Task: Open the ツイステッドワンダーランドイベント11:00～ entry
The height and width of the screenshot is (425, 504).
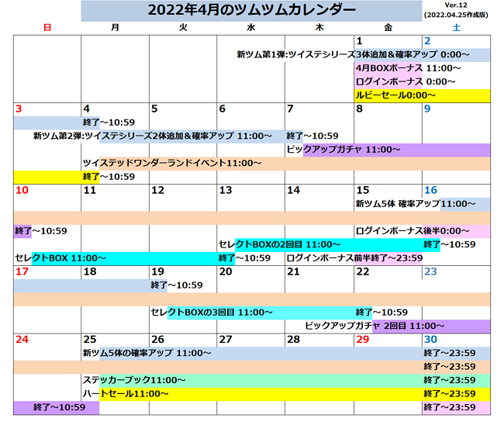Action: [172, 163]
